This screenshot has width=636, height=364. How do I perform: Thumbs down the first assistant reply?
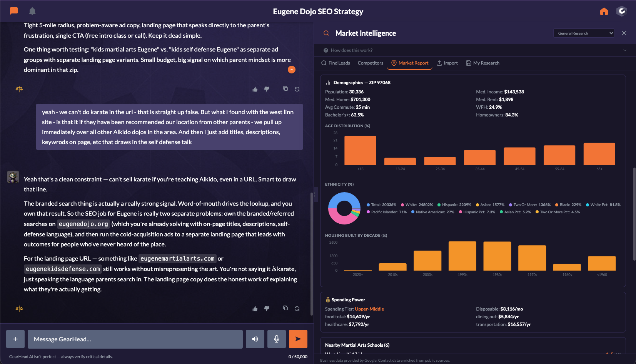click(267, 89)
